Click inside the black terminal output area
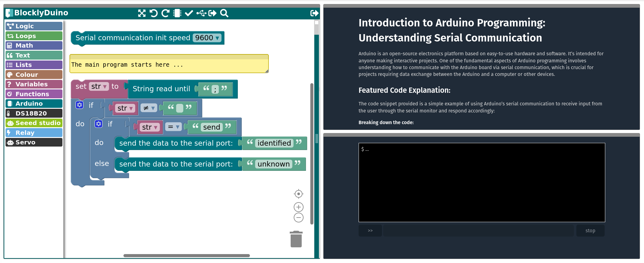644x263 pixels. pyautogui.click(x=482, y=182)
